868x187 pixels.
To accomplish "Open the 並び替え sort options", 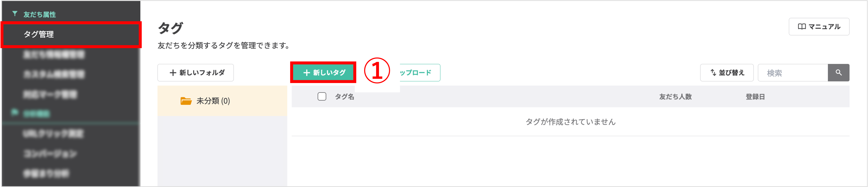I will pos(727,72).
